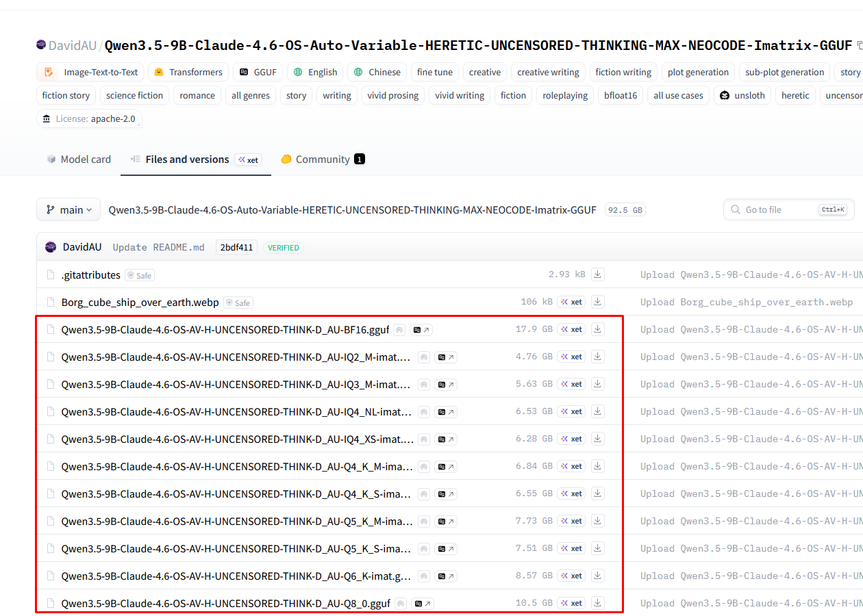Click the roleplaying tag

(x=565, y=95)
